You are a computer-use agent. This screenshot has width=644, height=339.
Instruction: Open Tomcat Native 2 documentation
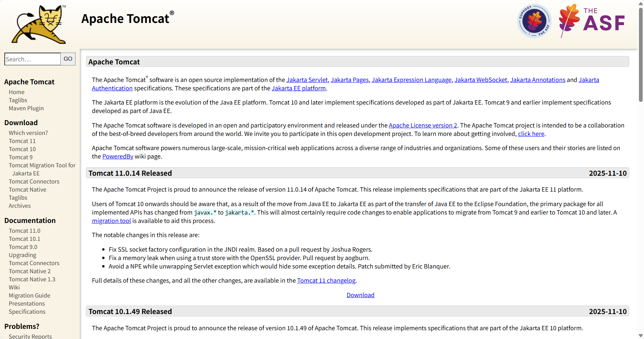point(30,271)
